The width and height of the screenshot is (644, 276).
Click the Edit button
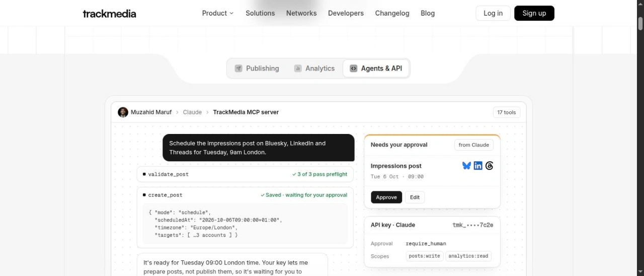[x=415, y=197]
